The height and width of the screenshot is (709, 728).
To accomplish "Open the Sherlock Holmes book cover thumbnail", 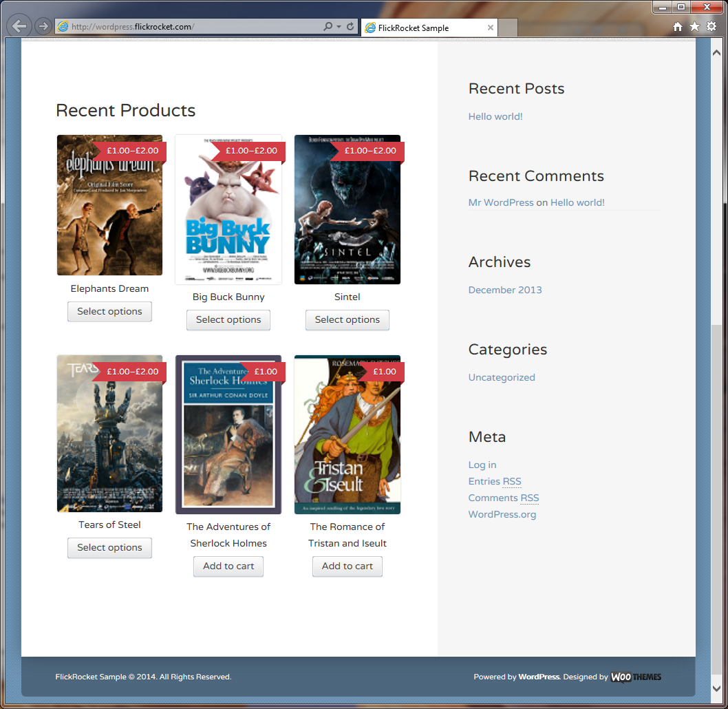I will [x=228, y=434].
